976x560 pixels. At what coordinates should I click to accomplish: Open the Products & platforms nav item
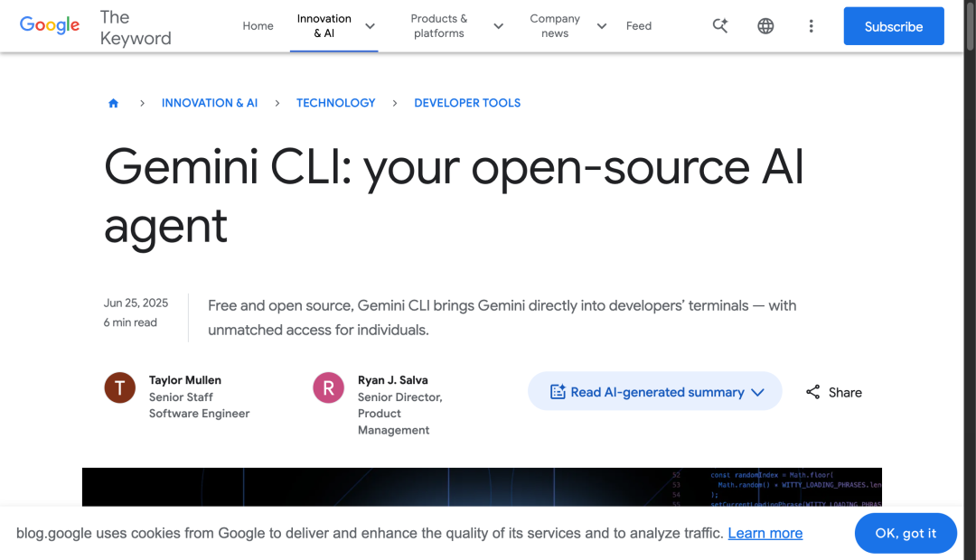(439, 26)
